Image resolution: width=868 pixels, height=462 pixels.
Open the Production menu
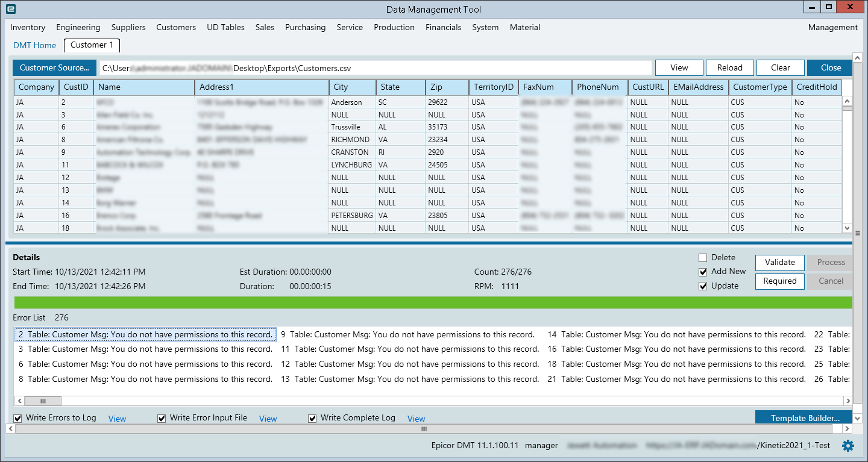click(394, 27)
